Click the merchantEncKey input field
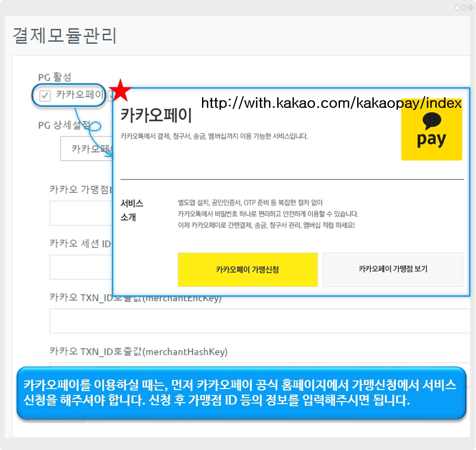This screenshot has width=476, height=450. point(260,321)
